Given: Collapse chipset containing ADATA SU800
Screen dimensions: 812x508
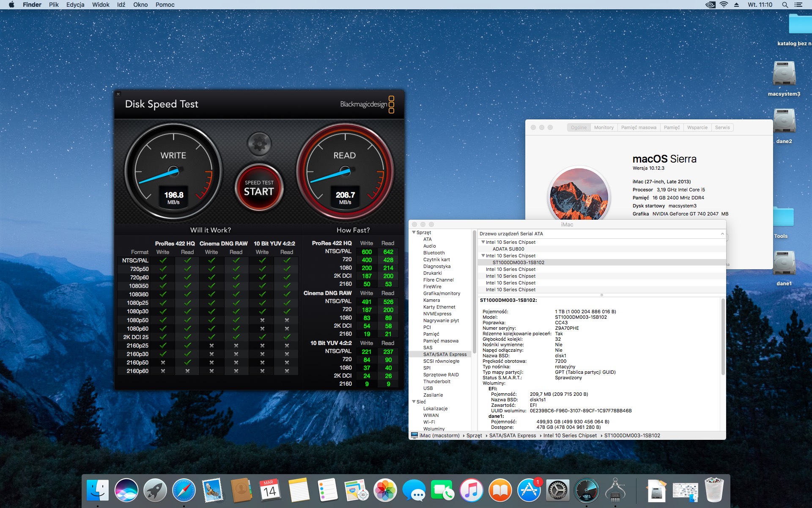Looking at the screenshot, I should [483, 242].
